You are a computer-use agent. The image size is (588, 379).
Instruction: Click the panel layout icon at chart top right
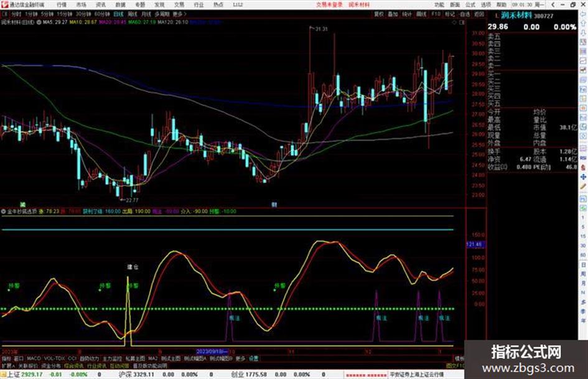[x=462, y=22]
